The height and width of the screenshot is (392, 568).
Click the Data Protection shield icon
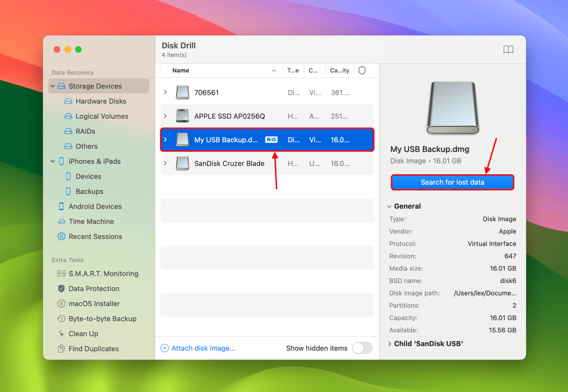(61, 288)
